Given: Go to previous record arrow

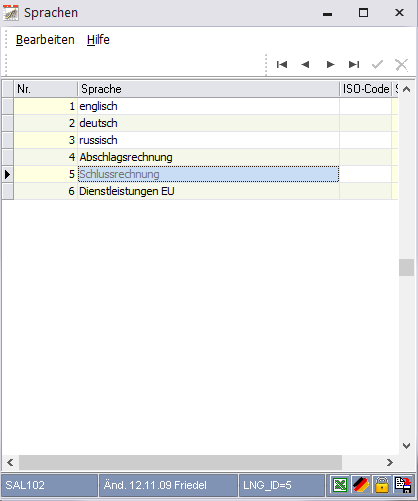Looking at the screenshot, I should click(x=305, y=64).
